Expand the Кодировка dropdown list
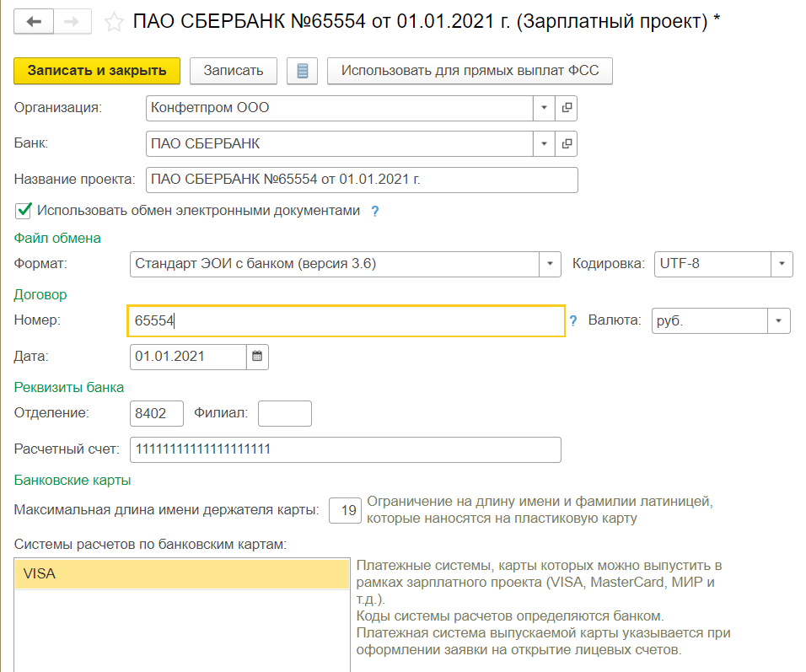 pyautogui.click(x=782, y=264)
